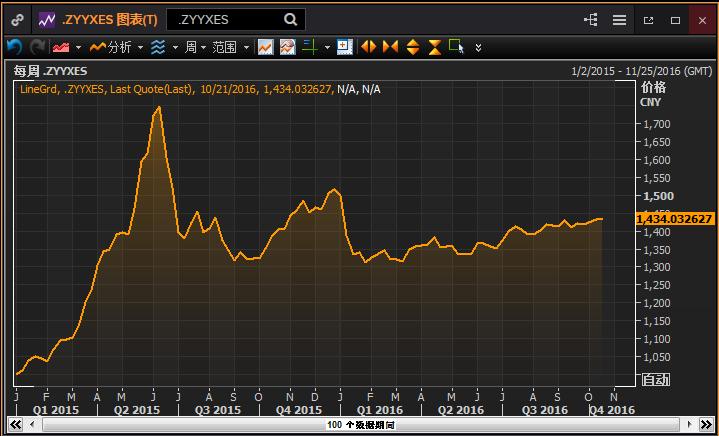Show more toolbar items chevron
Image resolution: width=719 pixels, height=436 pixels.
[x=478, y=48]
